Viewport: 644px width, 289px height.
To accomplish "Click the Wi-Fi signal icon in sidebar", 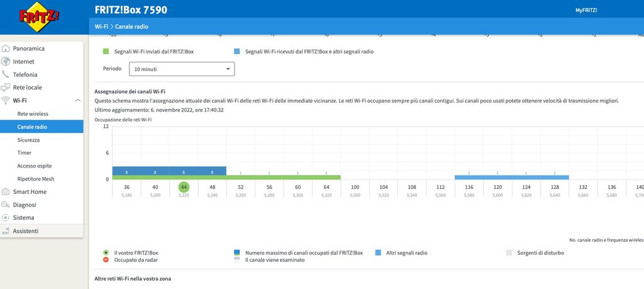I will pyautogui.click(x=6, y=101).
